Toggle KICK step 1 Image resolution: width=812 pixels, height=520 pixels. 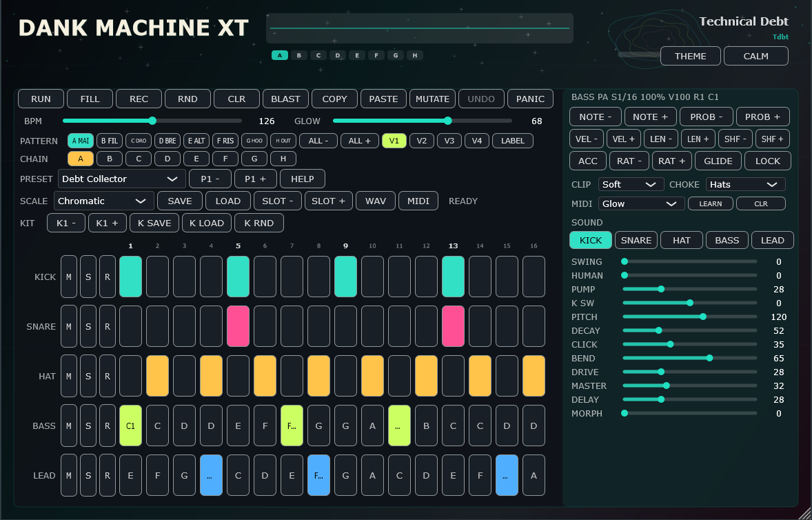(130, 277)
